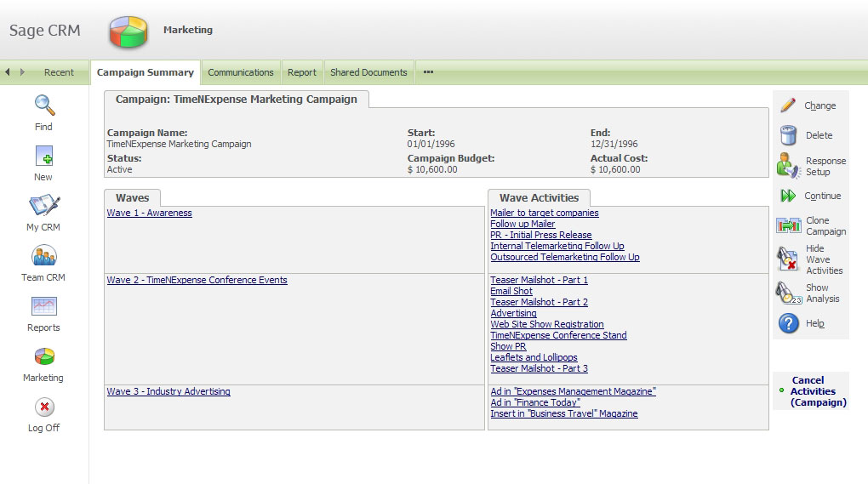Open My CRM sidebar icon

pyautogui.click(x=44, y=205)
